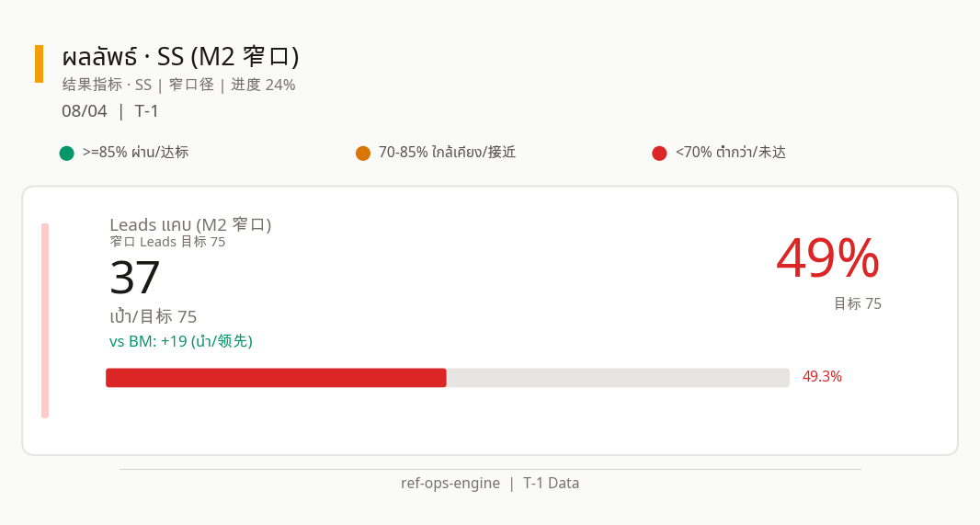The image size is (980, 525).
Task: Click the pink status strip on the card's left edge
Action: coord(45,320)
